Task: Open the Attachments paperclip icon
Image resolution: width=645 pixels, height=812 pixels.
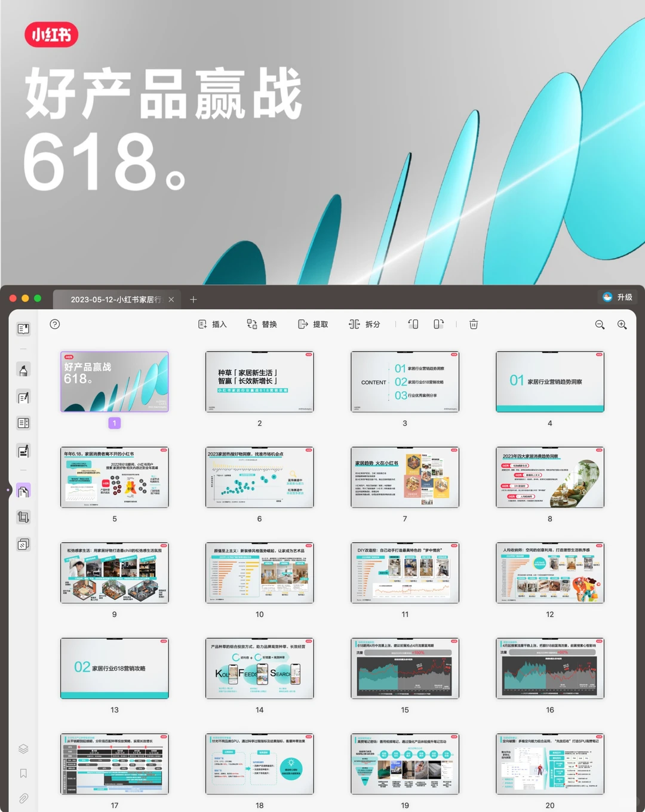Action: [23, 798]
